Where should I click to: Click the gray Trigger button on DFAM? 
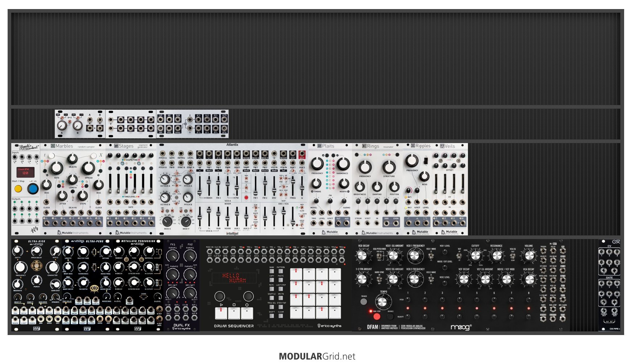[364, 301]
